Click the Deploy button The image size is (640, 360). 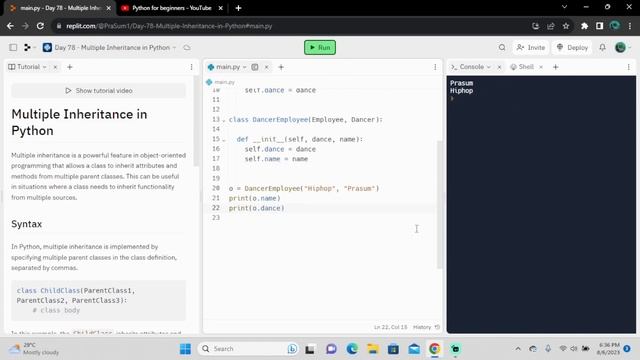pyautogui.click(x=572, y=47)
